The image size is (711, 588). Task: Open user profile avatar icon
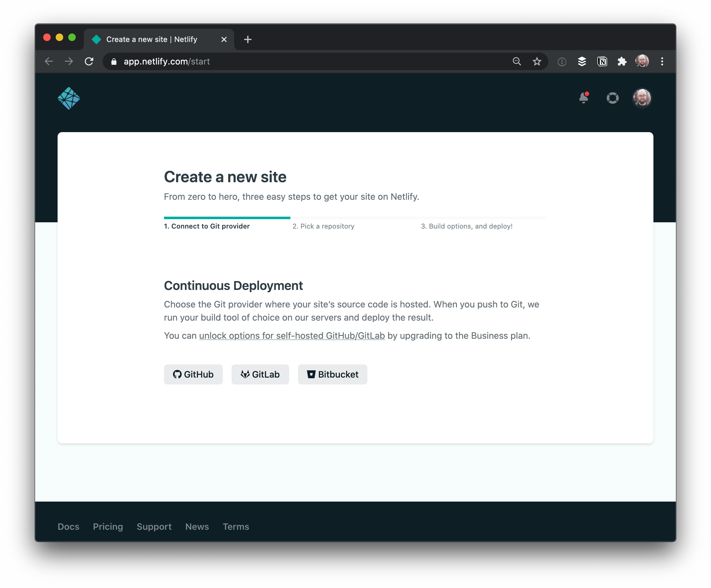(642, 98)
